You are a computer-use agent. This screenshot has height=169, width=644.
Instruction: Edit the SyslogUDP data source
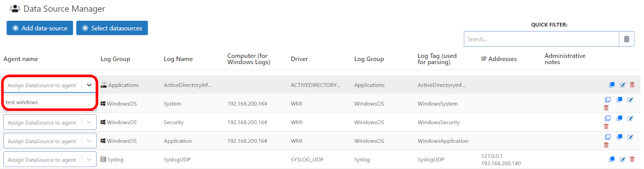(622, 160)
